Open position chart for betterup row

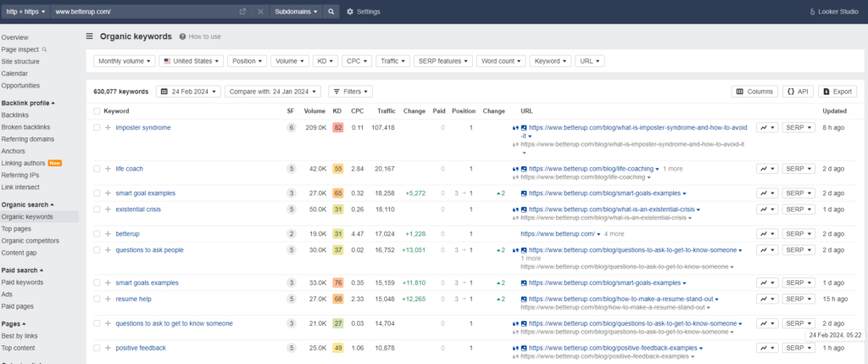click(767, 234)
